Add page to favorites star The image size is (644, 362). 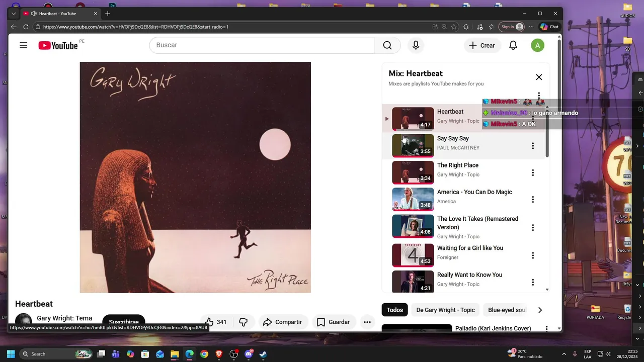[x=454, y=27]
